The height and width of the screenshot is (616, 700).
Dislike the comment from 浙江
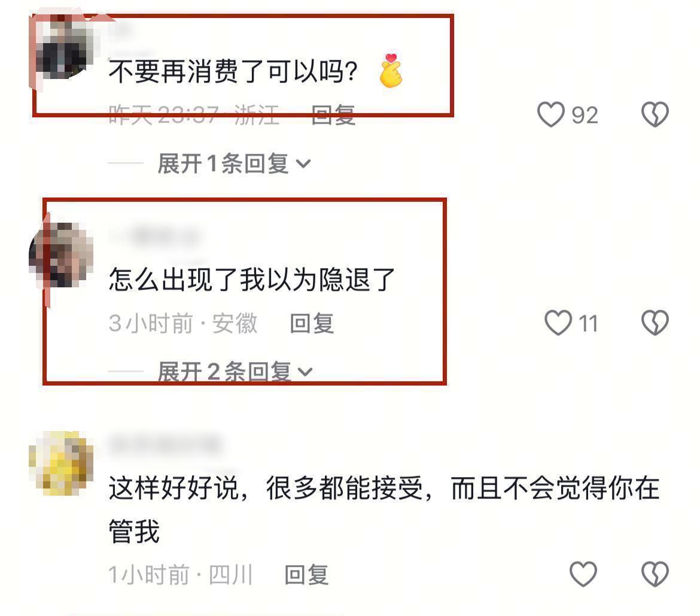coord(655,114)
